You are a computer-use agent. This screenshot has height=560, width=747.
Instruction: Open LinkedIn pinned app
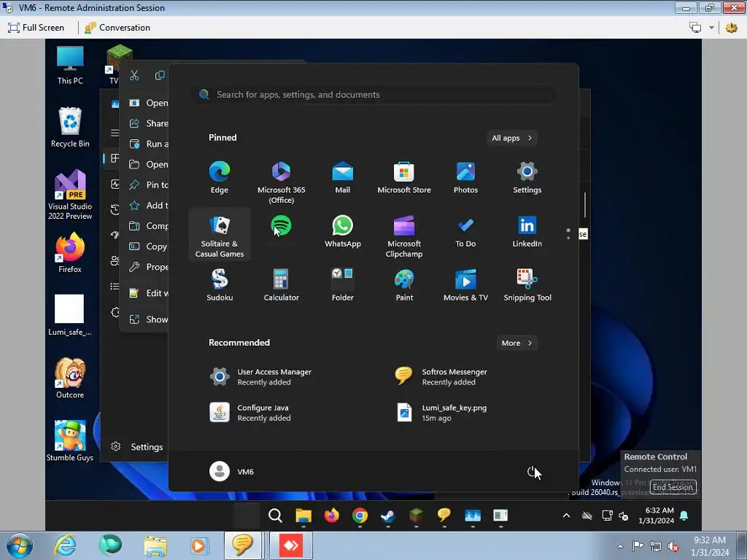[x=527, y=231]
